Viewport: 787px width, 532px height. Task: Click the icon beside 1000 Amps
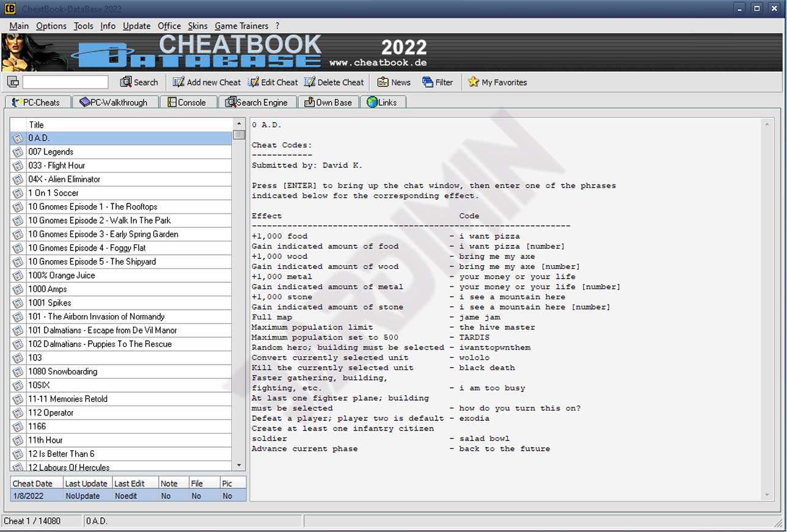tap(18, 290)
